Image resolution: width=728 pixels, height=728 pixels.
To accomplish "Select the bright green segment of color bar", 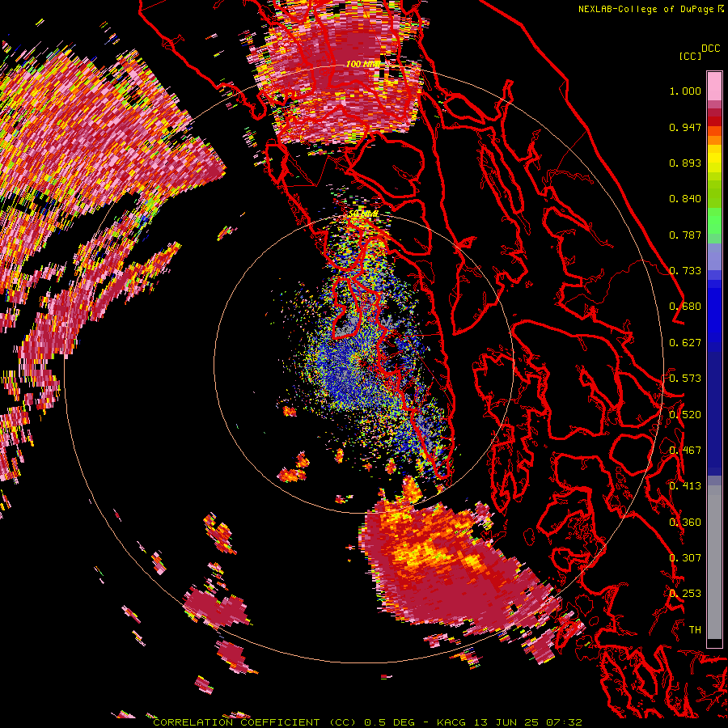I will tap(714, 220).
